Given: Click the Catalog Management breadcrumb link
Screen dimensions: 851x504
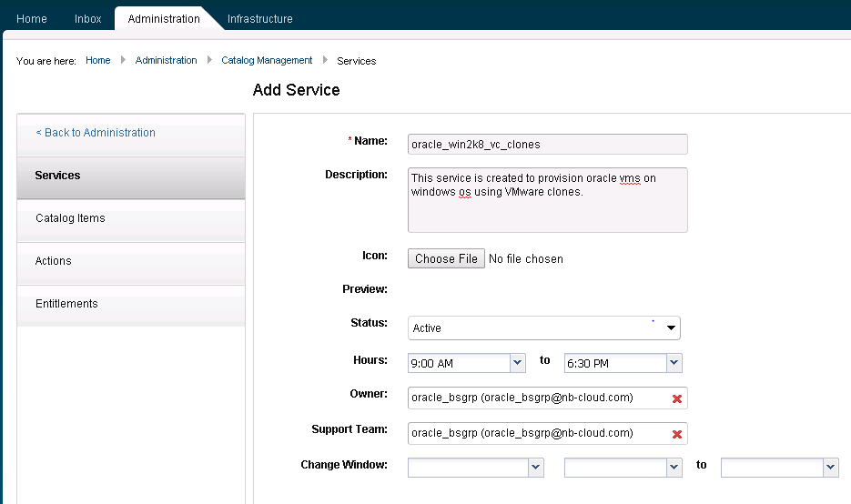Looking at the screenshot, I should click(x=267, y=60).
